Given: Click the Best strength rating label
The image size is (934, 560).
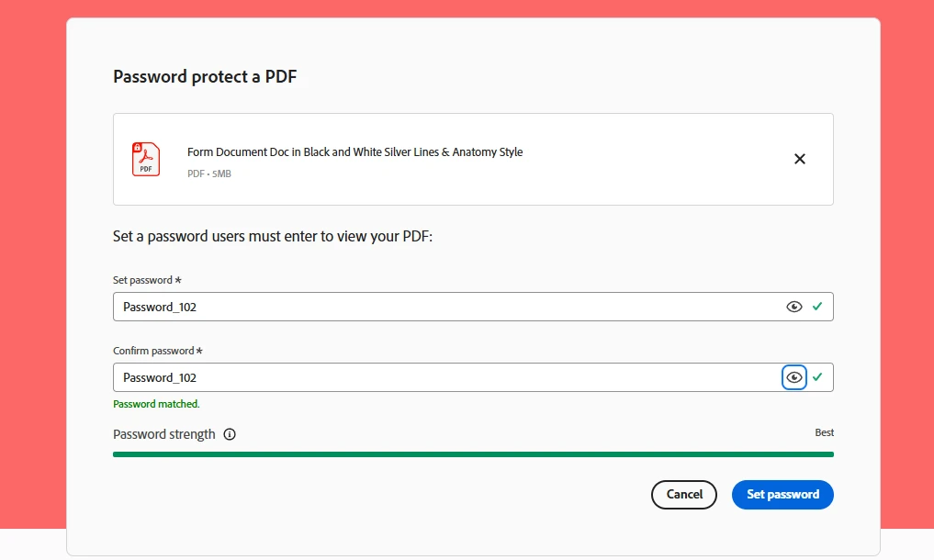Looking at the screenshot, I should coord(824,432).
